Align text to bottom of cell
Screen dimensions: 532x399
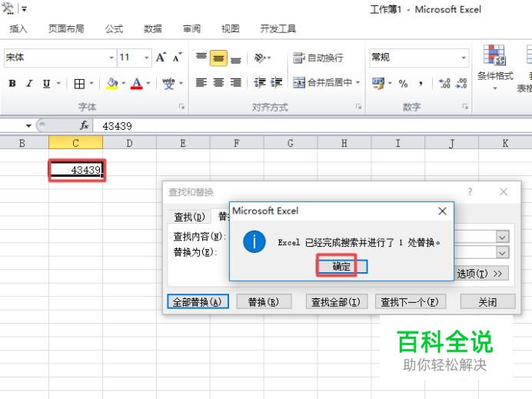pyautogui.click(x=236, y=60)
